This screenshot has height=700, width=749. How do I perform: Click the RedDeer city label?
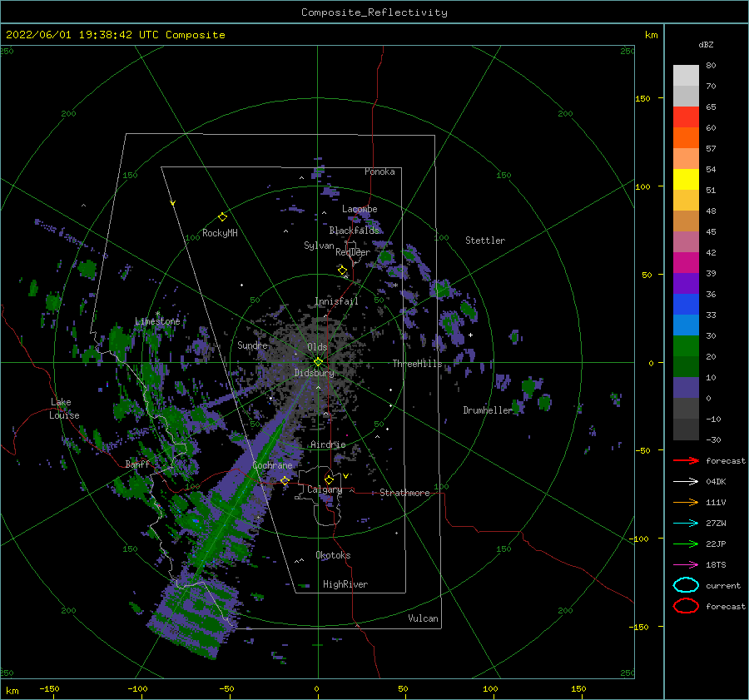[353, 252]
